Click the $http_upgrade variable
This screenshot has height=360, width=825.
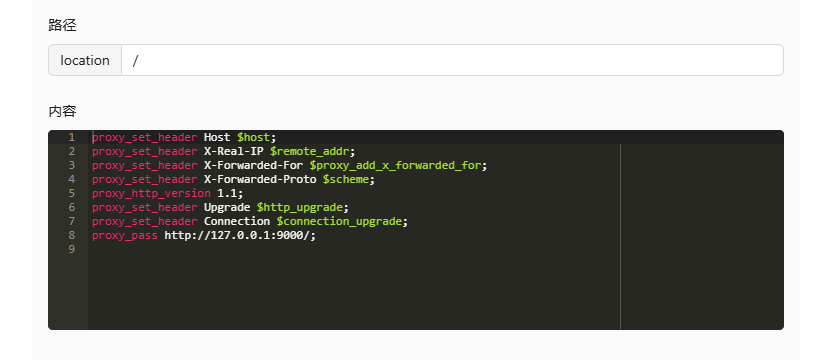[299, 207]
